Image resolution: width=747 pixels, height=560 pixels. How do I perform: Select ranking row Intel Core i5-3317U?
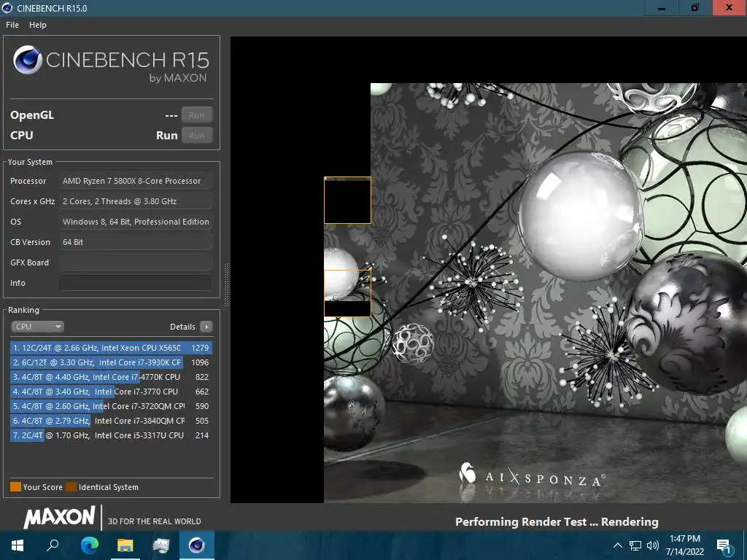[111, 435]
